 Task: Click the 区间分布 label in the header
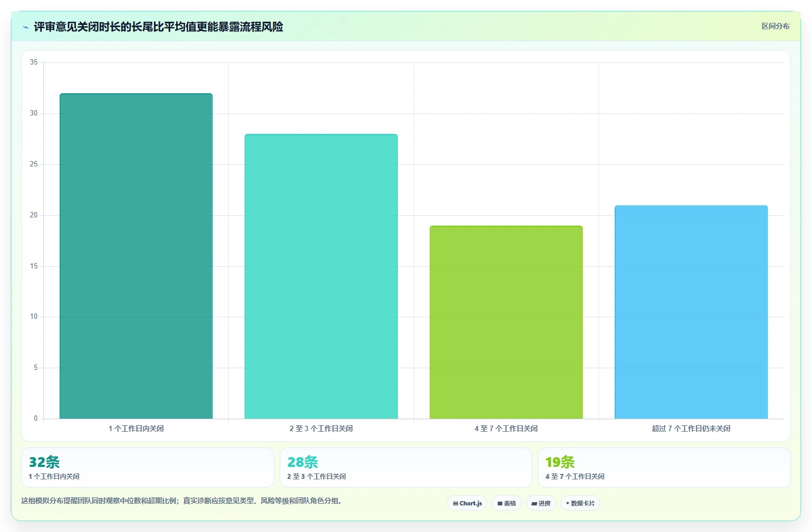(775, 26)
